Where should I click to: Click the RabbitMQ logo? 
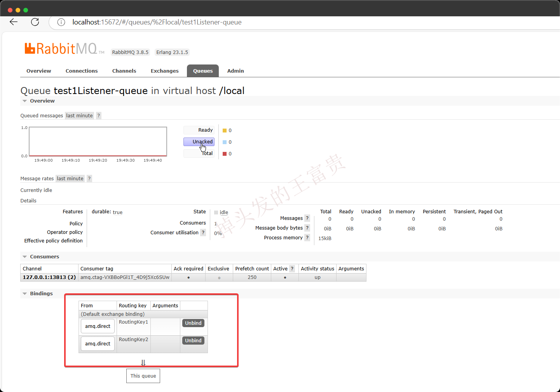pyautogui.click(x=65, y=49)
